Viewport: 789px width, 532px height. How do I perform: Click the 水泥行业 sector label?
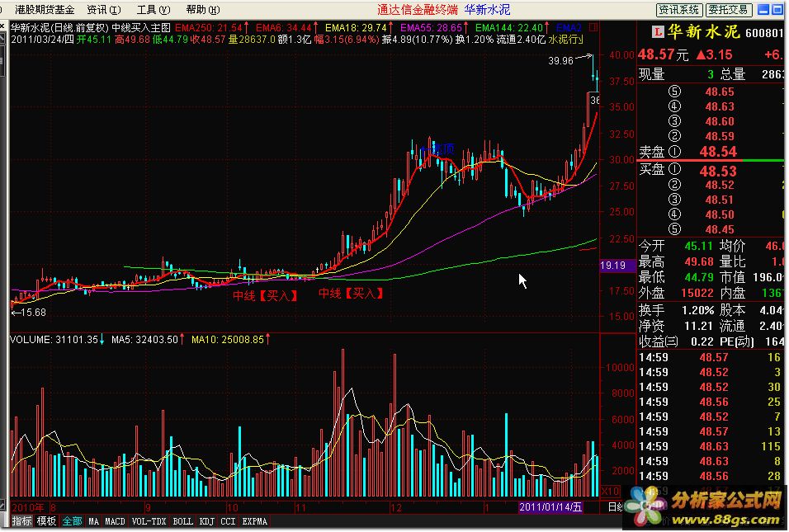pyautogui.click(x=565, y=40)
